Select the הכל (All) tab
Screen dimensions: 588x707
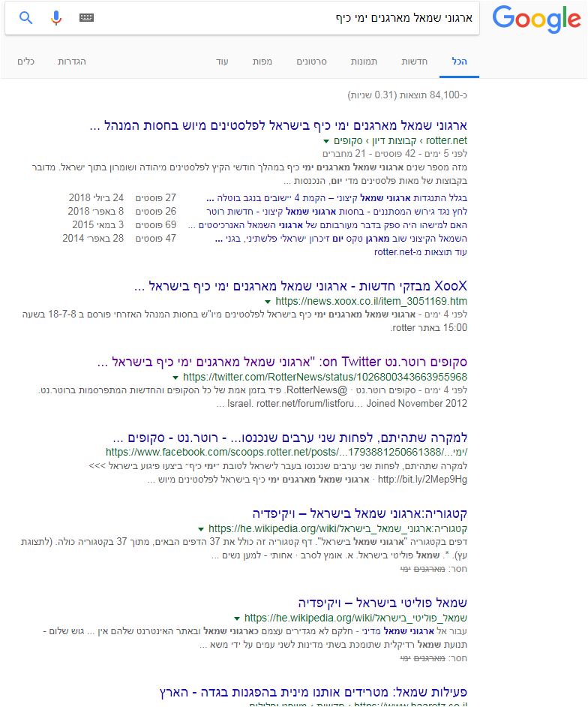click(x=459, y=62)
